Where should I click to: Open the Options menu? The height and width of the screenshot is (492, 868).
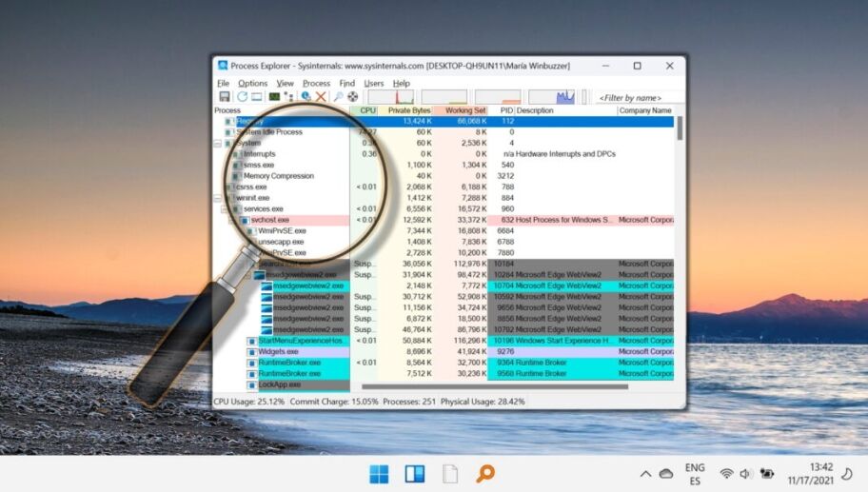pyautogui.click(x=252, y=83)
